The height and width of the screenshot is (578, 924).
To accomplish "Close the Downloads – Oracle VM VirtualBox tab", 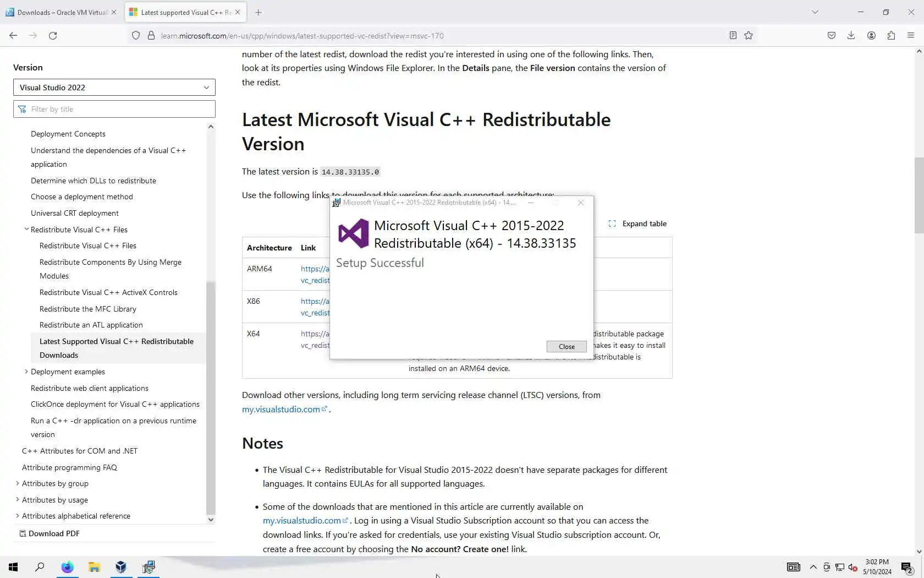I will coord(114,12).
